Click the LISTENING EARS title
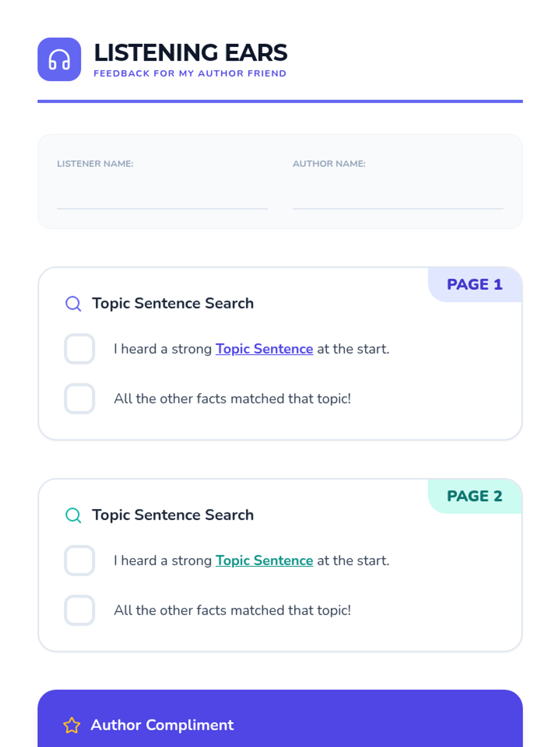560x747 pixels. tap(190, 52)
